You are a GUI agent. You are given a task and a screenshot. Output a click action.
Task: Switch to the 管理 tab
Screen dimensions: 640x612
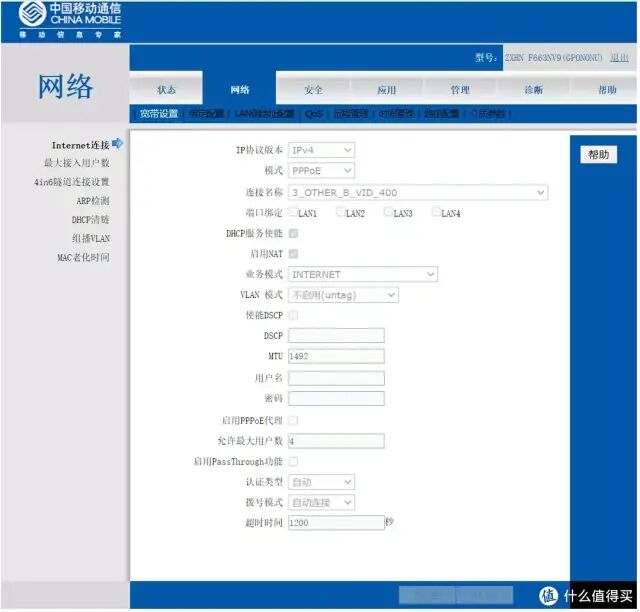pos(460,89)
